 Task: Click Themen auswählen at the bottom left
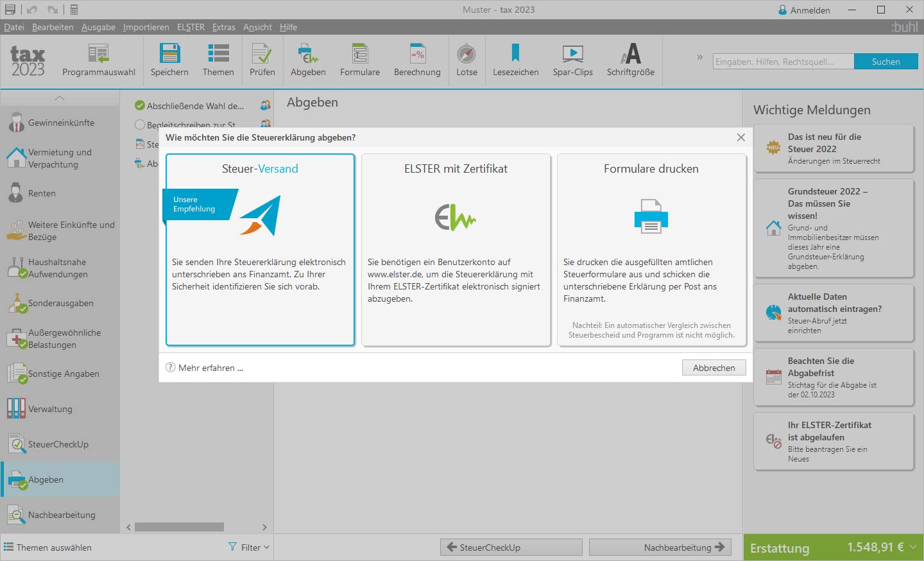tap(48, 548)
